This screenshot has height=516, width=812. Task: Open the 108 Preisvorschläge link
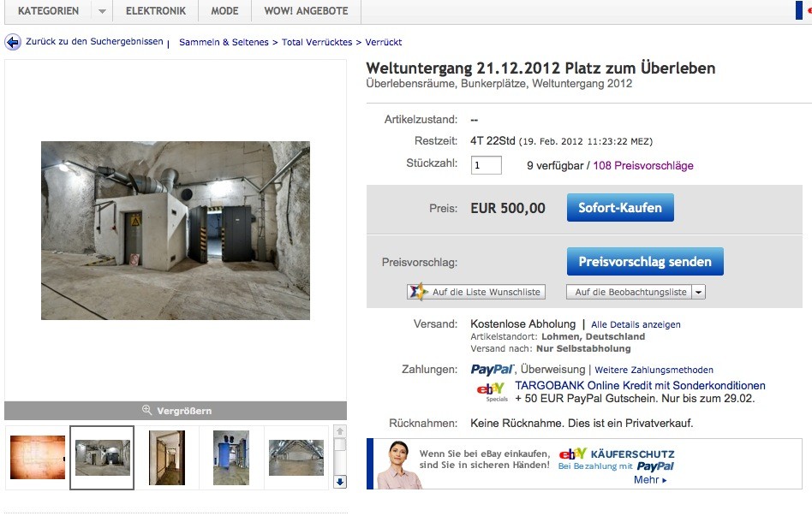tap(643, 166)
